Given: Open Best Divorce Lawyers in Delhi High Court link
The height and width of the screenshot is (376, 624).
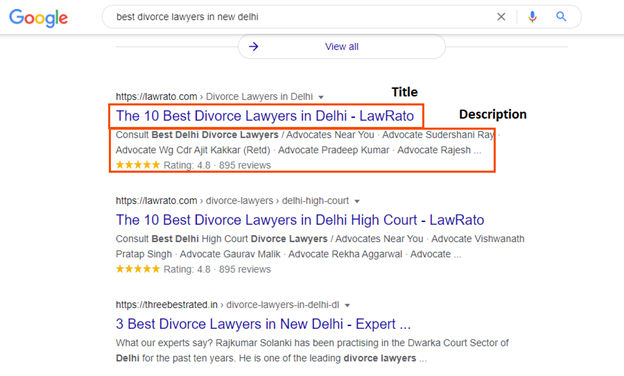Looking at the screenshot, I should 300,220.
